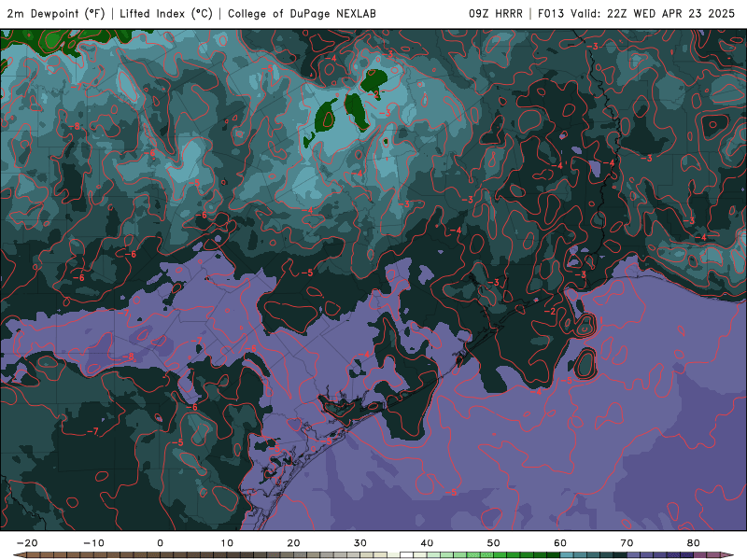The width and height of the screenshot is (747, 560).
Task: Click the -10 label on the color scale
Action: [93, 543]
